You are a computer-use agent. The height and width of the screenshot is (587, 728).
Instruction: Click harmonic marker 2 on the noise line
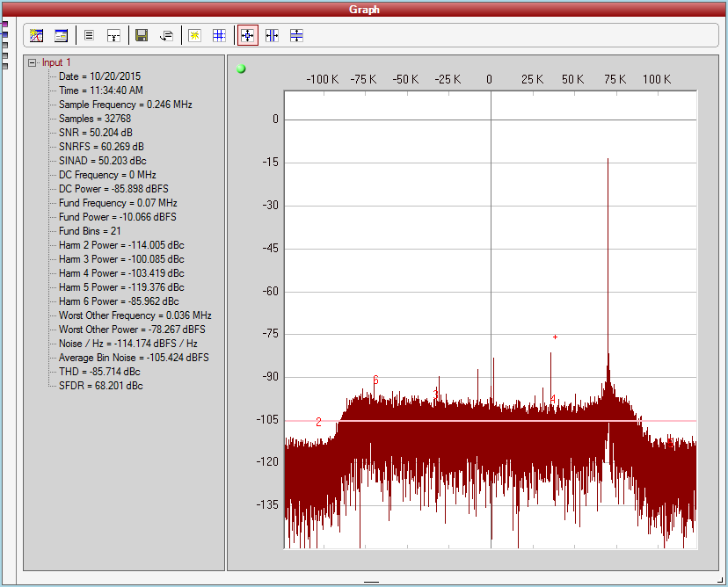(318, 422)
